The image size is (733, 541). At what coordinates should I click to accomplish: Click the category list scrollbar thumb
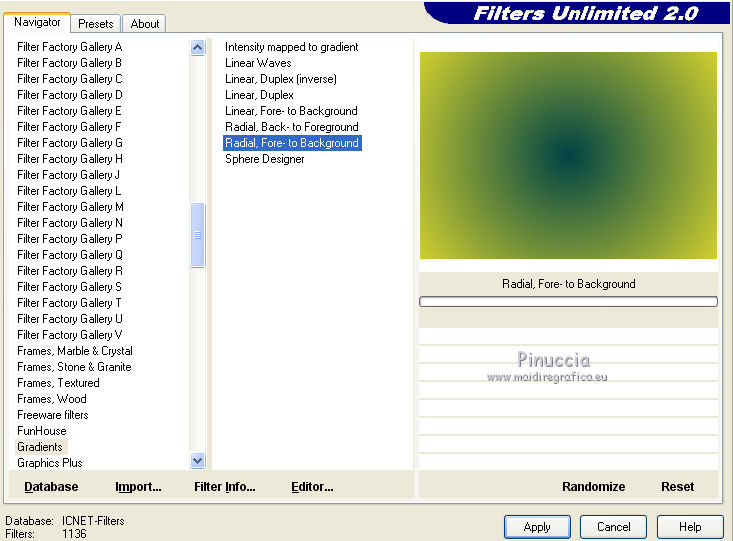click(x=198, y=235)
